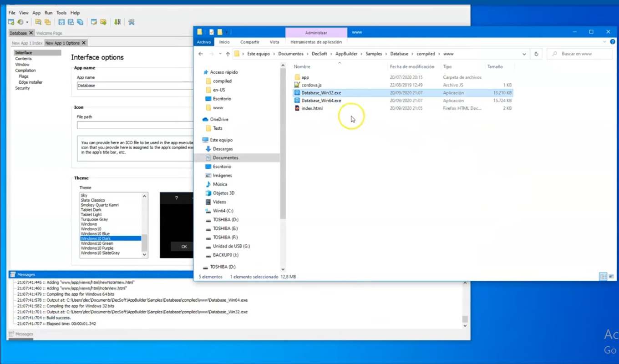
Task: Open the Run menu
Action: click(48, 13)
